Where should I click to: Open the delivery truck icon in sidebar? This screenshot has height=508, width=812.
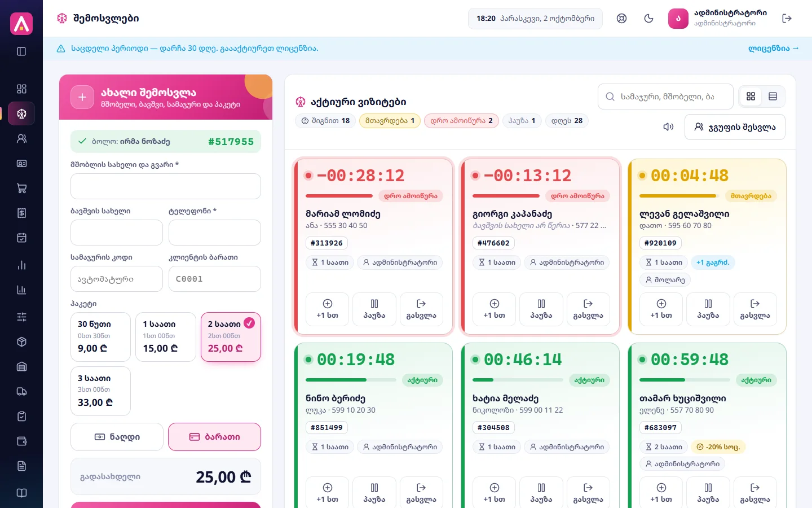coord(21,391)
